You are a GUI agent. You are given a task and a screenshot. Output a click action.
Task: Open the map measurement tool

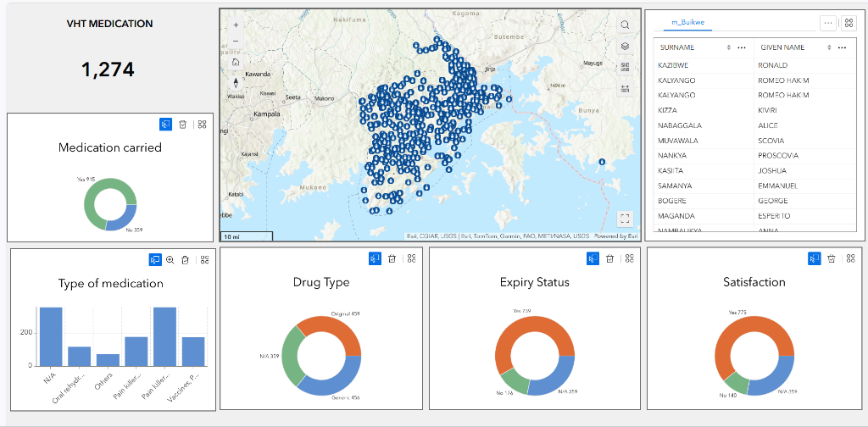pos(625,88)
